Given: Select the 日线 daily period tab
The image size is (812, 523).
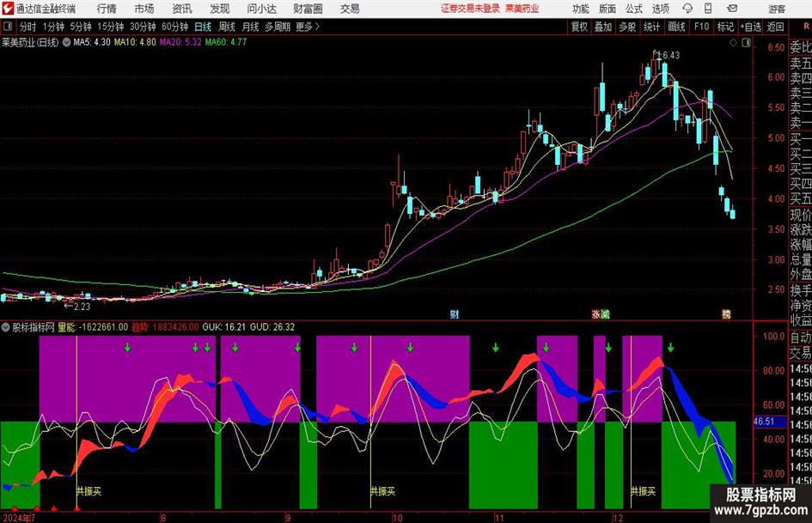Looking at the screenshot, I should tap(203, 27).
